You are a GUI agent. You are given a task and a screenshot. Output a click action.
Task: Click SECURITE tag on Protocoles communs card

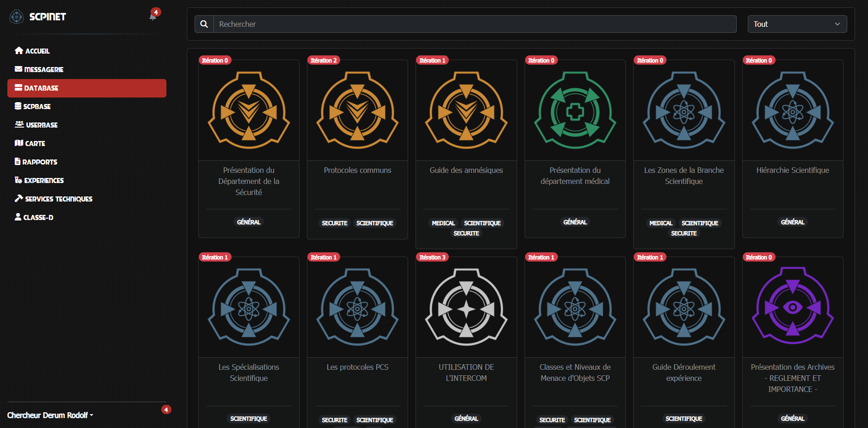pyautogui.click(x=335, y=223)
